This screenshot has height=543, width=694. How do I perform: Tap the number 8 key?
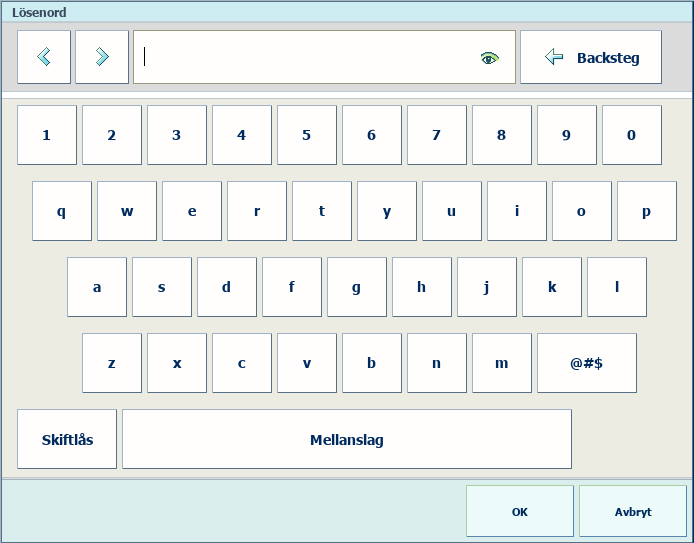point(502,135)
